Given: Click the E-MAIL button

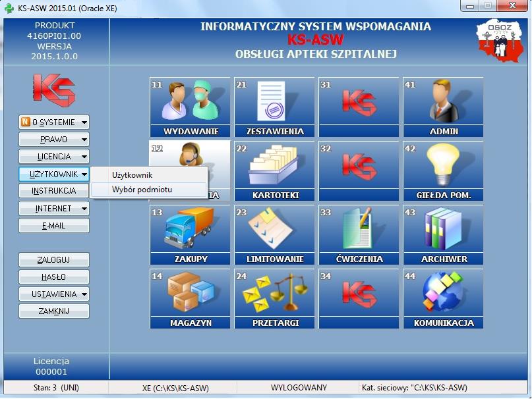Looking at the screenshot, I should [x=54, y=226].
